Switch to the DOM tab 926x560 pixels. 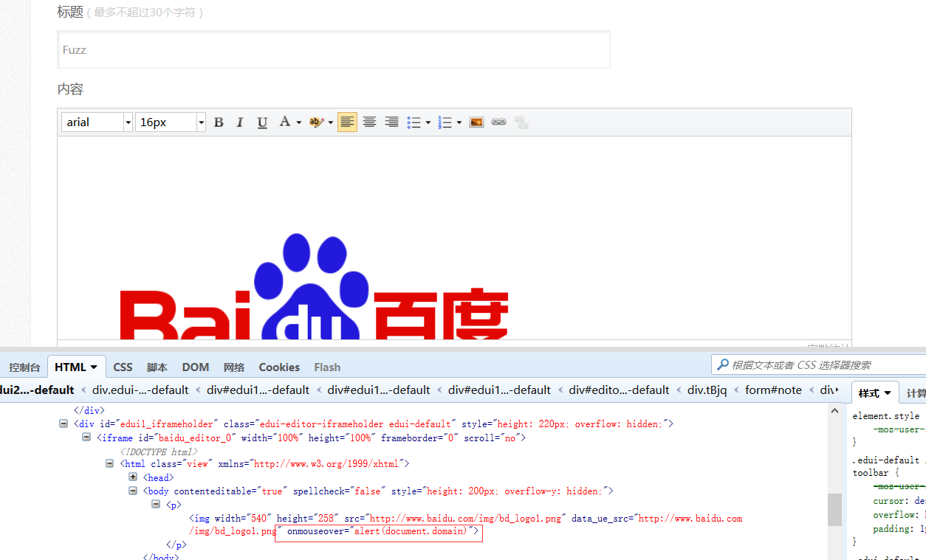click(x=196, y=367)
